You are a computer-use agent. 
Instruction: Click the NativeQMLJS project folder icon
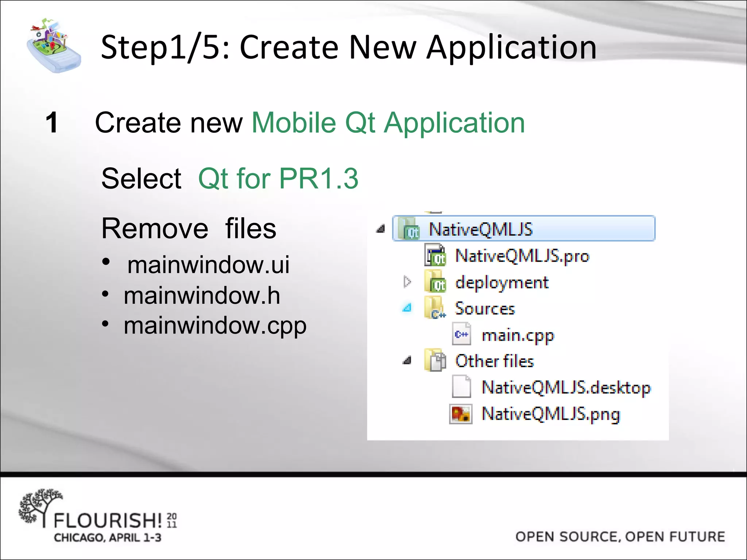click(x=409, y=229)
